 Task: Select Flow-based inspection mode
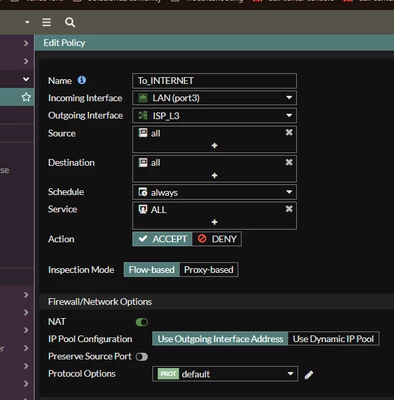[x=152, y=270]
